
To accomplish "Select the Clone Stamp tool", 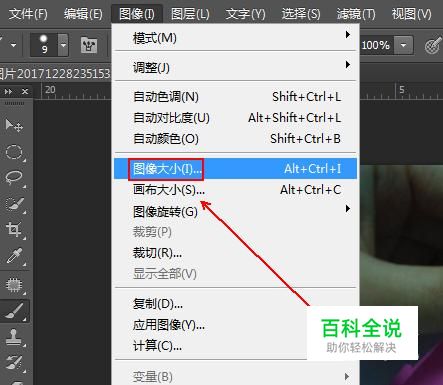I will click(14, 337).
